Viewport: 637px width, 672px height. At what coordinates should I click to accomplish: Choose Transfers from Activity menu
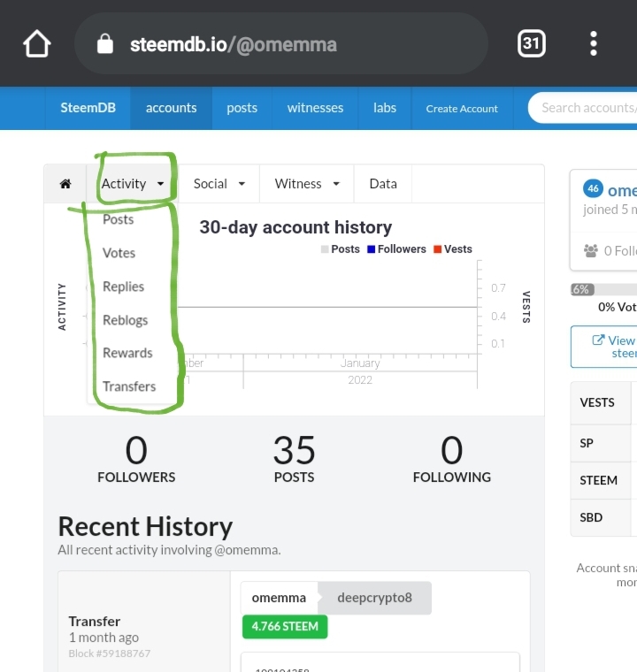[129, 386]
